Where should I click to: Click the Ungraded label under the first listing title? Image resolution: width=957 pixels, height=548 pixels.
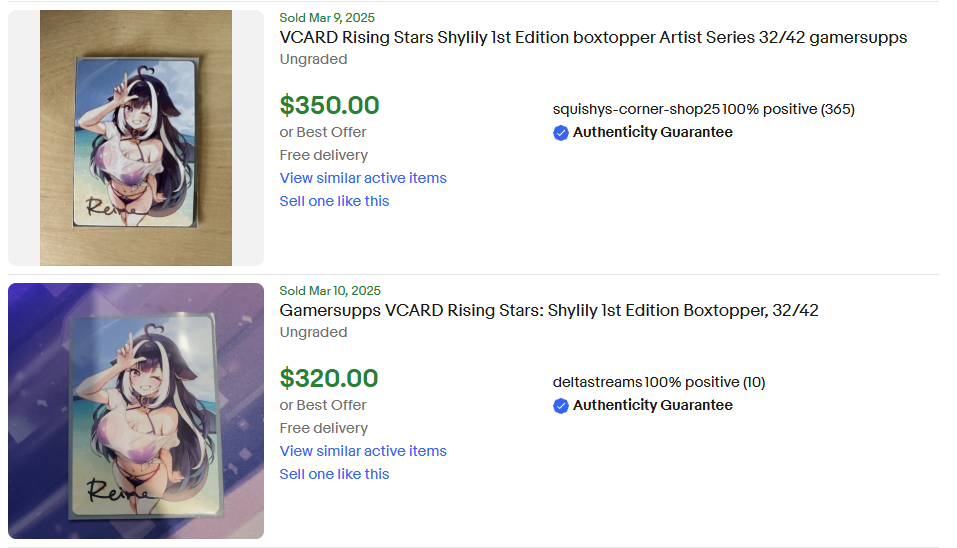(313, 60)
